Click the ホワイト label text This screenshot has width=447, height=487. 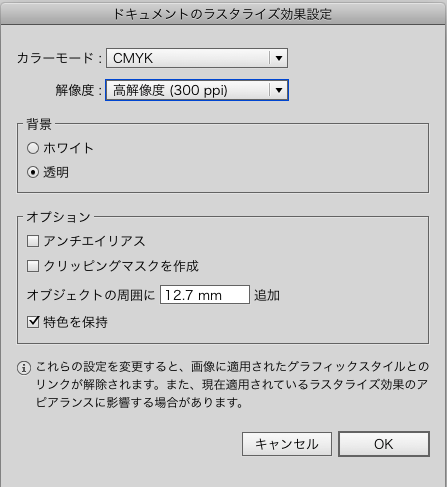(68, 148)
